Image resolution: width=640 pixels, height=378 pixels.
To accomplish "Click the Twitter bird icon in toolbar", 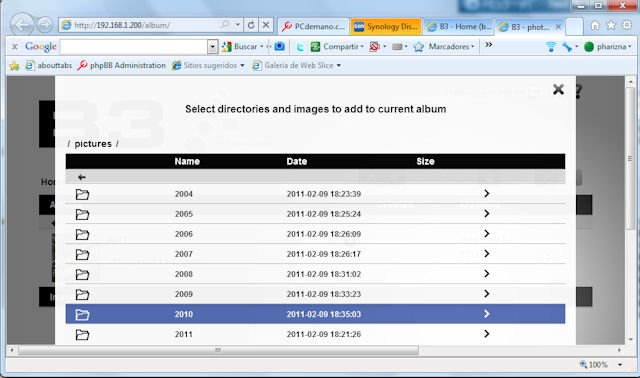I will tap(300, 47).
